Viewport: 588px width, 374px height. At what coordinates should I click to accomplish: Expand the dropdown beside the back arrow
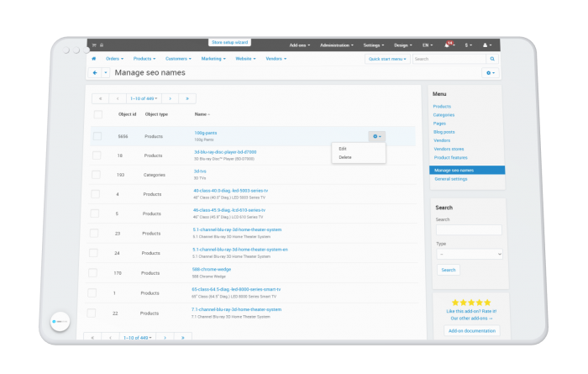pyautogui.click(x=106, y=73)
